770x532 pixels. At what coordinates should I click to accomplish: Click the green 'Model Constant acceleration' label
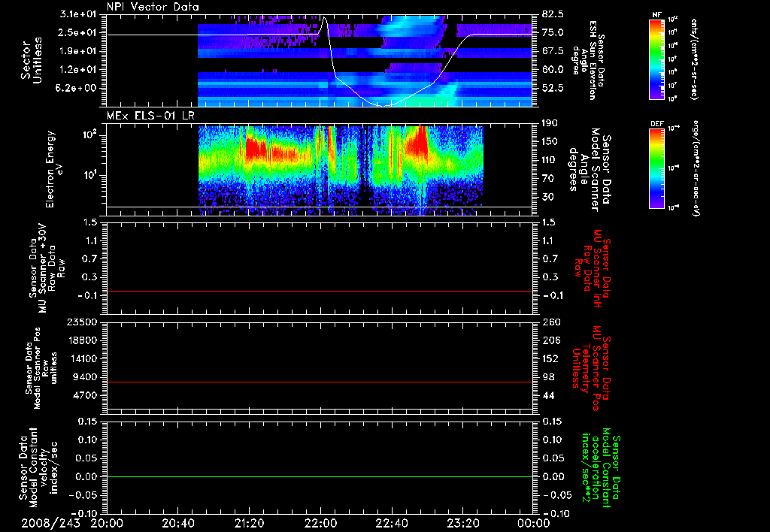point(600,469)
